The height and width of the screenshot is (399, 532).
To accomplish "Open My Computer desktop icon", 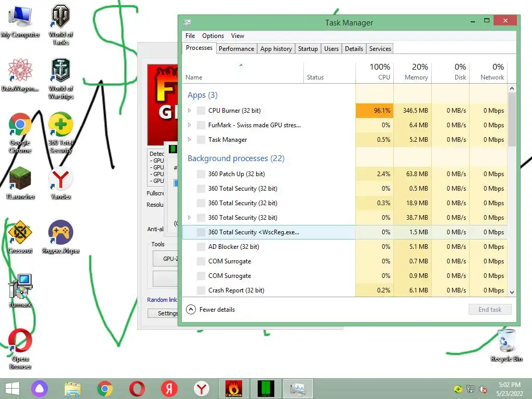I will 20,21.
